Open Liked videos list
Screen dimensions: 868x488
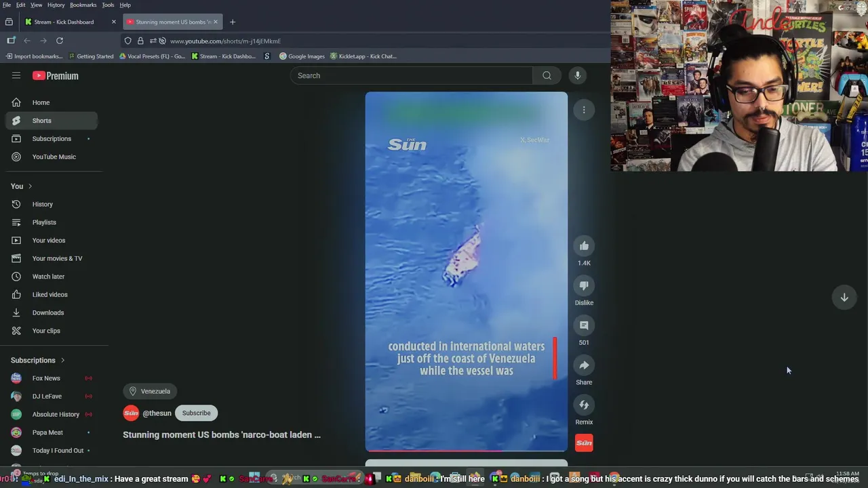(52, 294)
